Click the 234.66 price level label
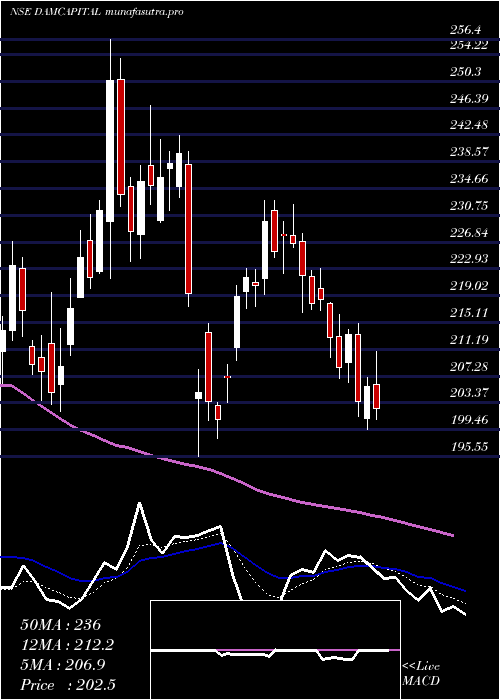Viewport: 500px width, 700px height. [469, 179]
